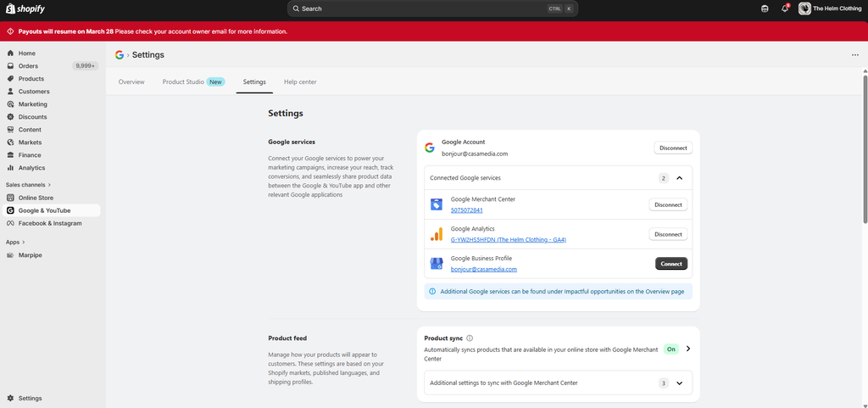Go to Home in sidebar
The image size is (868, 408).
(x=26, y=53)
